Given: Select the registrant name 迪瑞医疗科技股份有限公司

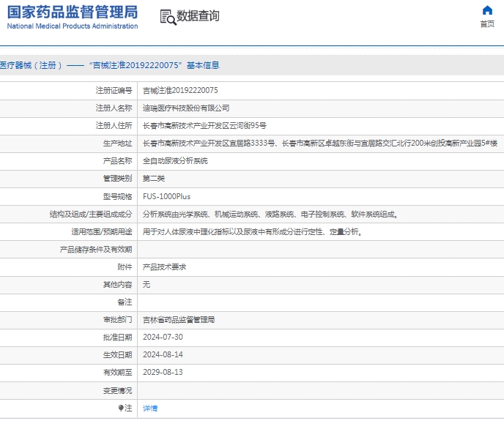Looking at the screenshot, I should 186,108.
